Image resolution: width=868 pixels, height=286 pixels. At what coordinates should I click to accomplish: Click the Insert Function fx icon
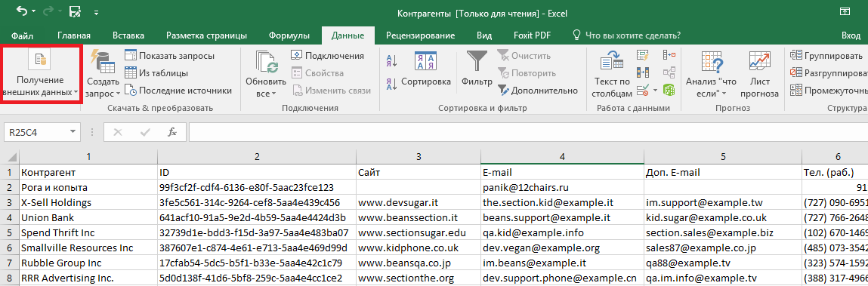pyautogui.click(x=173, y=132)
